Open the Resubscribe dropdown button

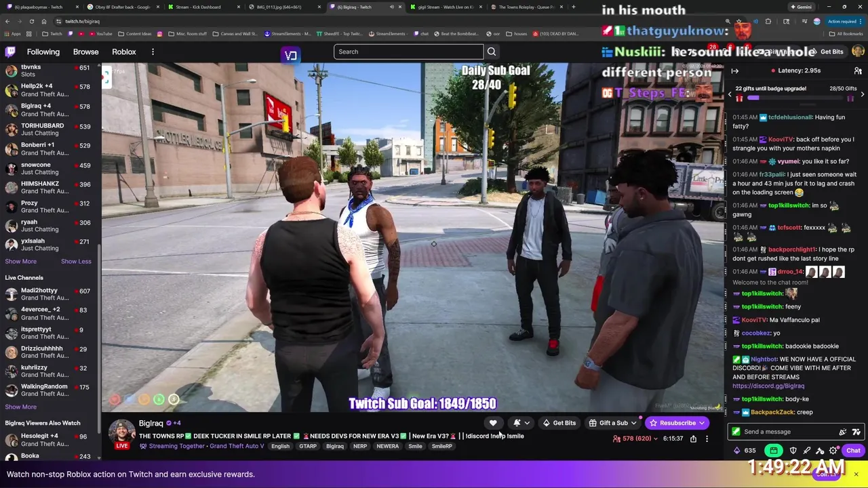[677, 423]
